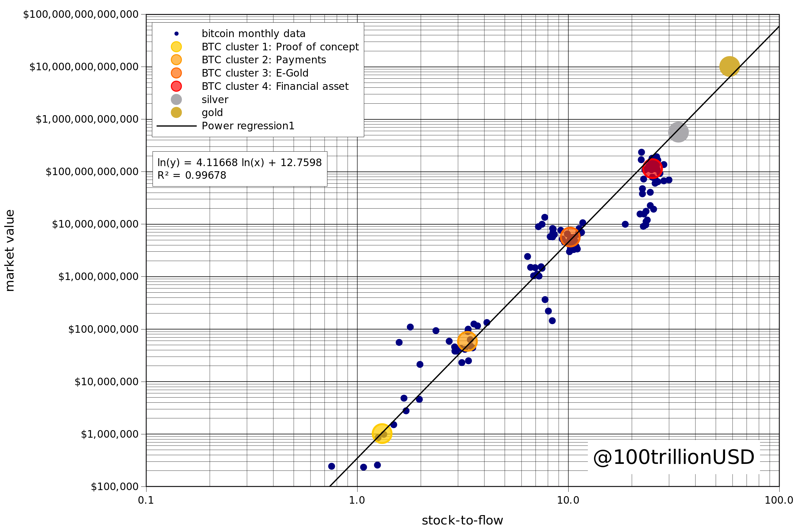Click BTC cluster 3: E-Gold legend text
The height and width of the screenshot is (532, 798).
pyautogui.click(x=255, y=73)
